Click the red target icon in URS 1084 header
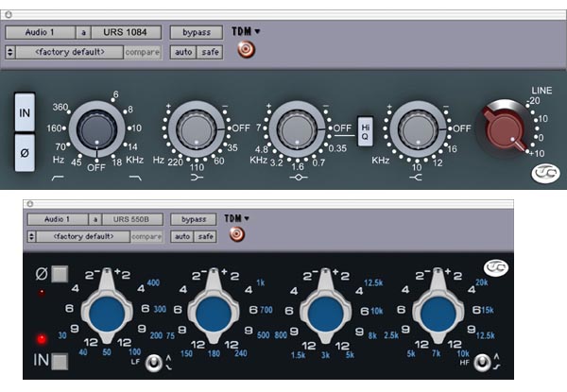This screenshot has width=567, height=392. (247, 49)
